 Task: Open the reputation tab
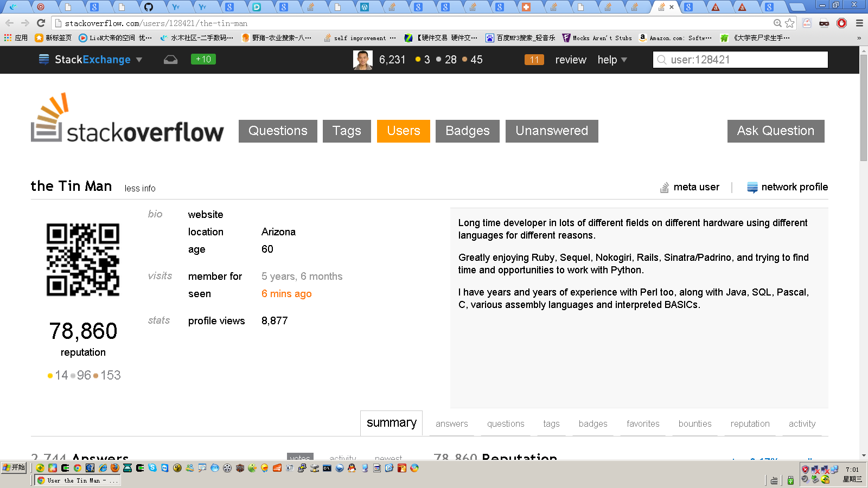pos(750,423)
